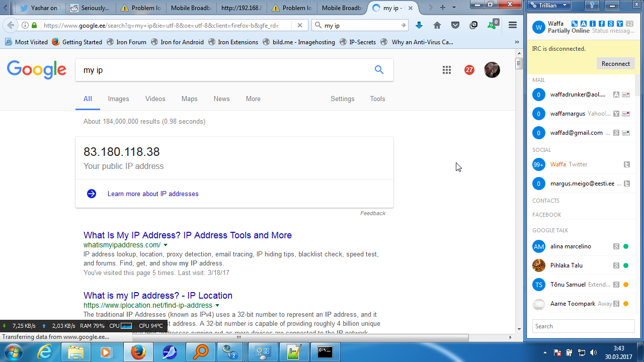Submit the search bar query arrow

pos(404,25)
